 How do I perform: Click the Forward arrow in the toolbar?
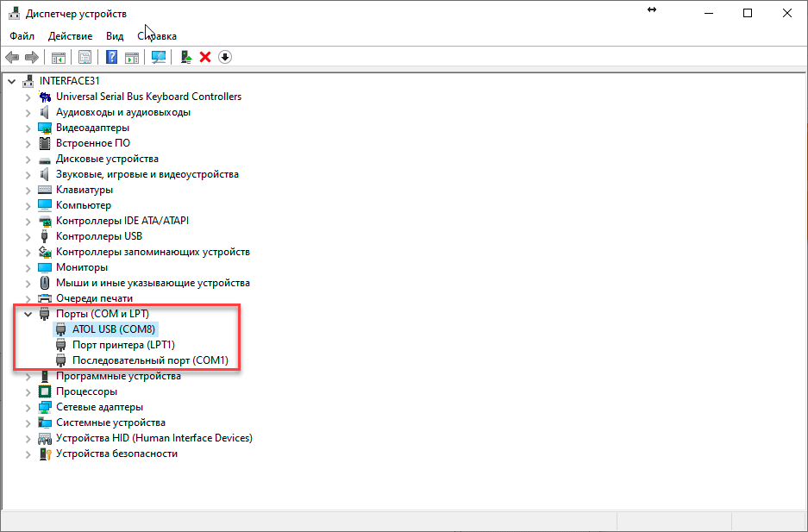(32, 57)
